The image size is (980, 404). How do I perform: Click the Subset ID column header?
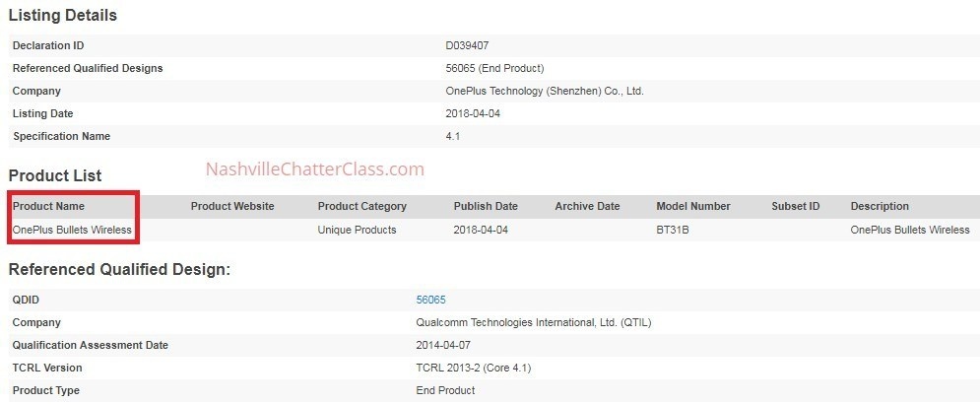(796, 206)
